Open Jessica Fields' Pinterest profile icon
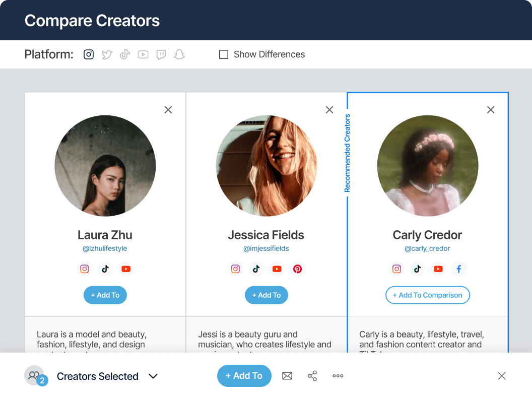 [297, 269]
